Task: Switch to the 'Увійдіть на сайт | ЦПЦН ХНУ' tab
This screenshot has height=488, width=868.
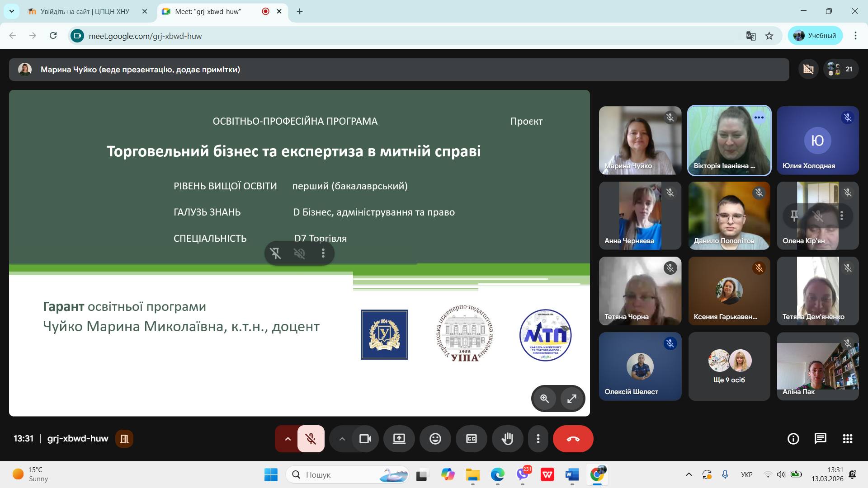Action: click(x=85, y=11)
